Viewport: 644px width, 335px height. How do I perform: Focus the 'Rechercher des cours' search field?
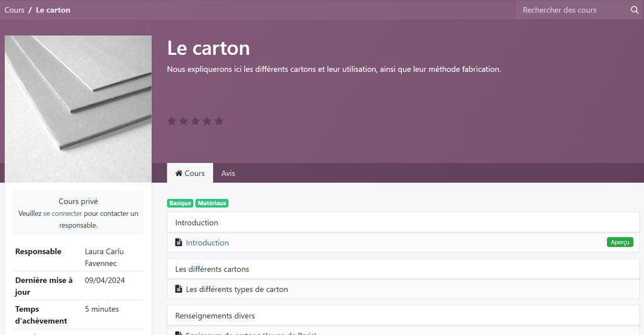573,10
